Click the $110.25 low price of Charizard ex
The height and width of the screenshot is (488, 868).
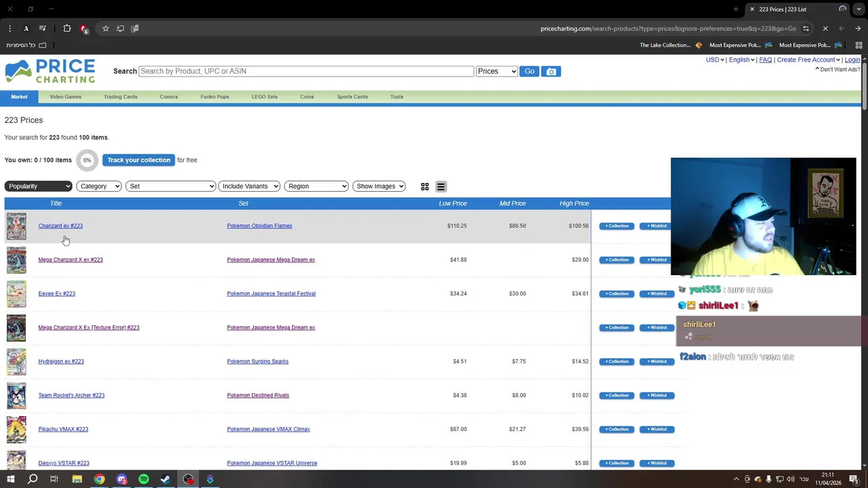pyautogui.click(x=456, y=226)
